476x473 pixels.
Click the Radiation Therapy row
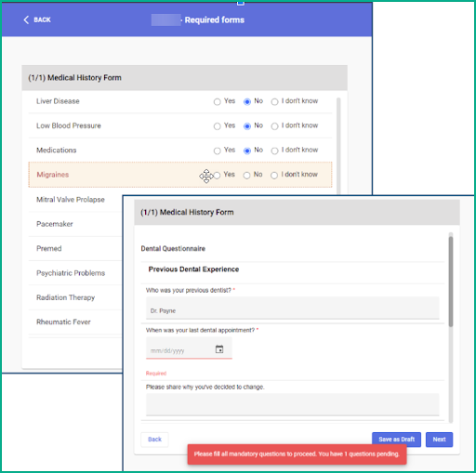coord(75,297)
